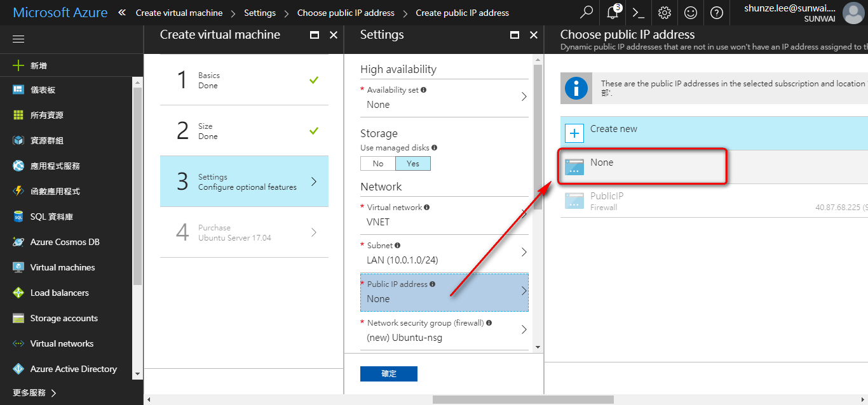Maximize the Settings blade
The image size is (868, 405).
(x=515, y=35)
